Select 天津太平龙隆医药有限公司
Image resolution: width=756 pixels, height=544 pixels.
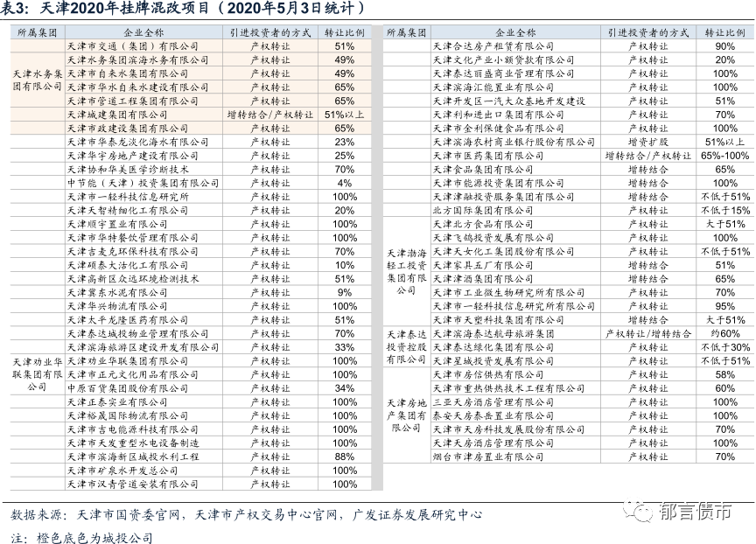click(x=128, y=320)
